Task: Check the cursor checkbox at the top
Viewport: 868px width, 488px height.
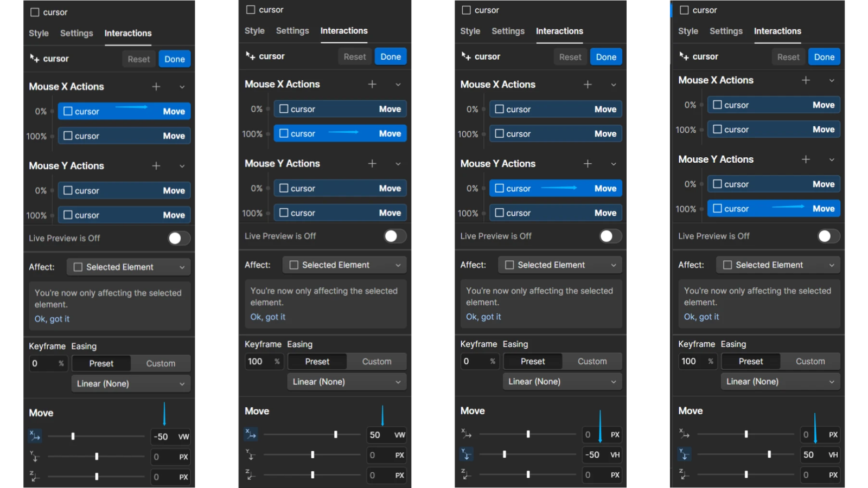Action: (x=35, y=11)
